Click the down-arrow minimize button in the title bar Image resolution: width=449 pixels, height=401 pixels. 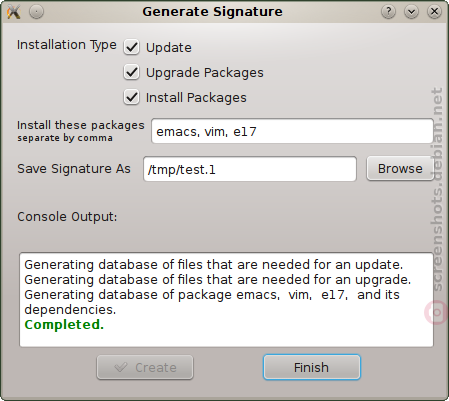click(x=411, y=12)
